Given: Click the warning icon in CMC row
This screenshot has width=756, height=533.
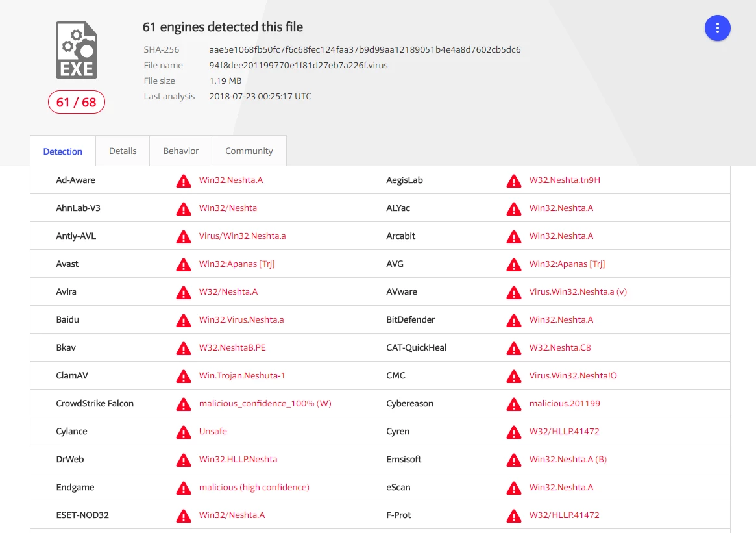Looking at the screenshot, I should click(513, 377).
